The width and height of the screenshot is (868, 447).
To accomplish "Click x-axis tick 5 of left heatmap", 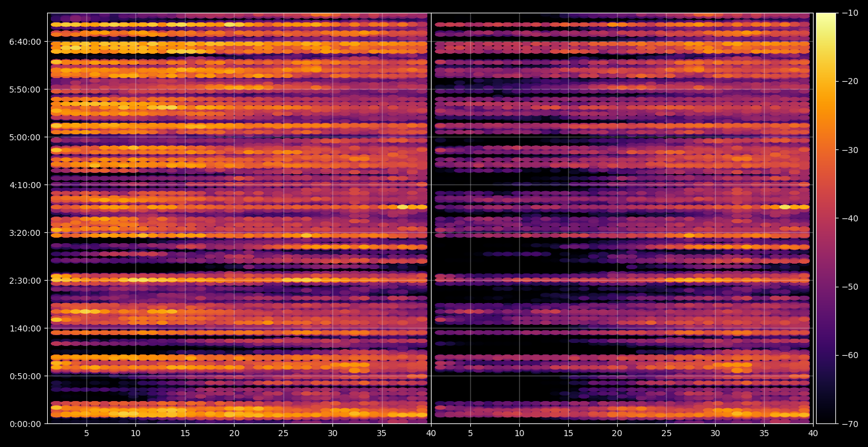I will pos(86,433).
